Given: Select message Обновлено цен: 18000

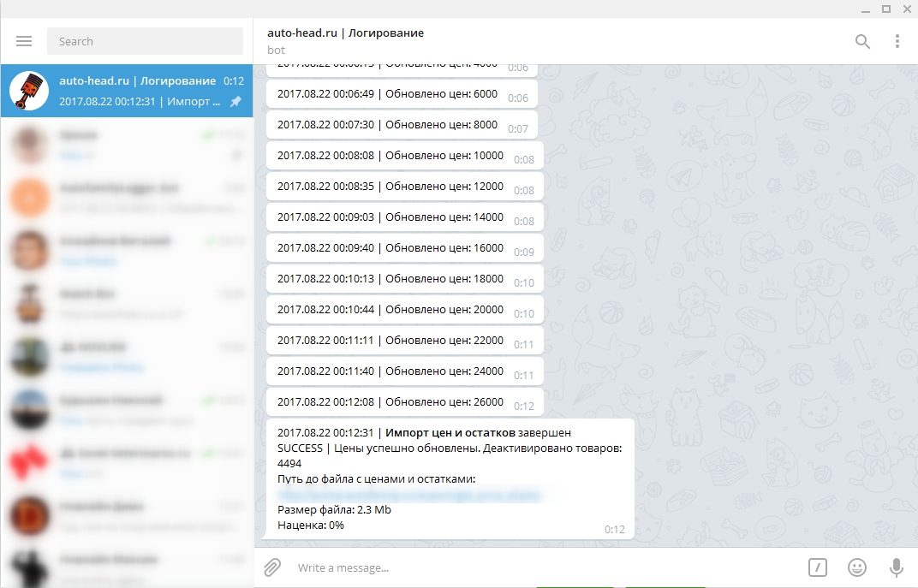Looking at the screenshot, I should tap(404, 279).
